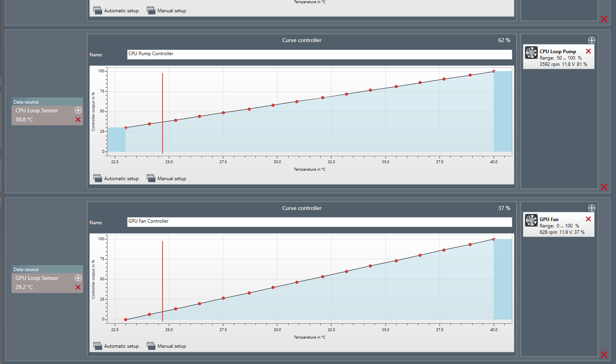The image size is (616, 364).
Task: Remove GPU Fan output
Action: (x=588, y=219)
